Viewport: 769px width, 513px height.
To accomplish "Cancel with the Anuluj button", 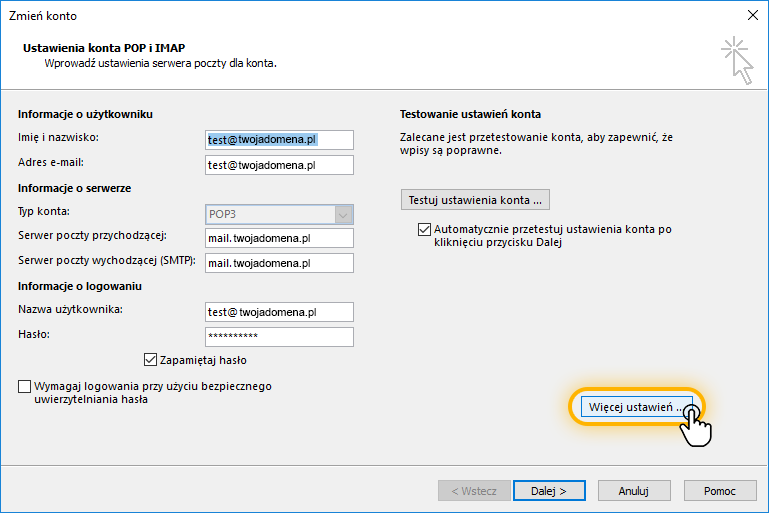I will (x=634, y=490).
